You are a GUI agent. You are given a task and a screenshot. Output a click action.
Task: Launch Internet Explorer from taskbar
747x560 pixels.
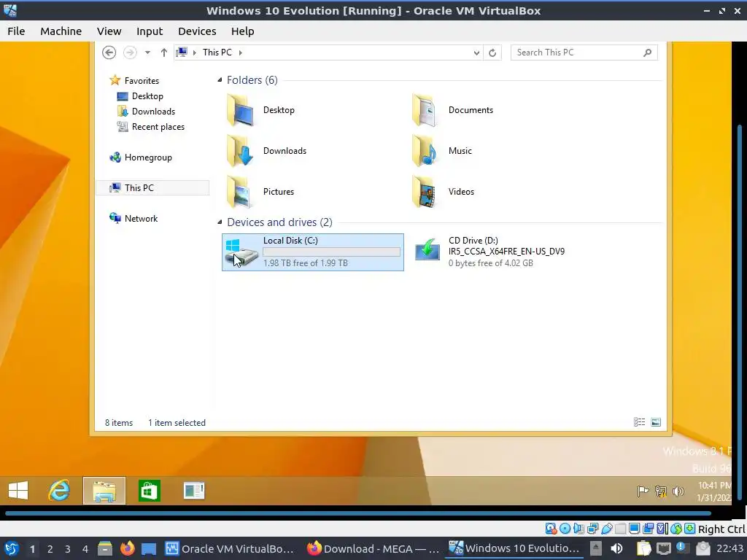tap(60, 491)
